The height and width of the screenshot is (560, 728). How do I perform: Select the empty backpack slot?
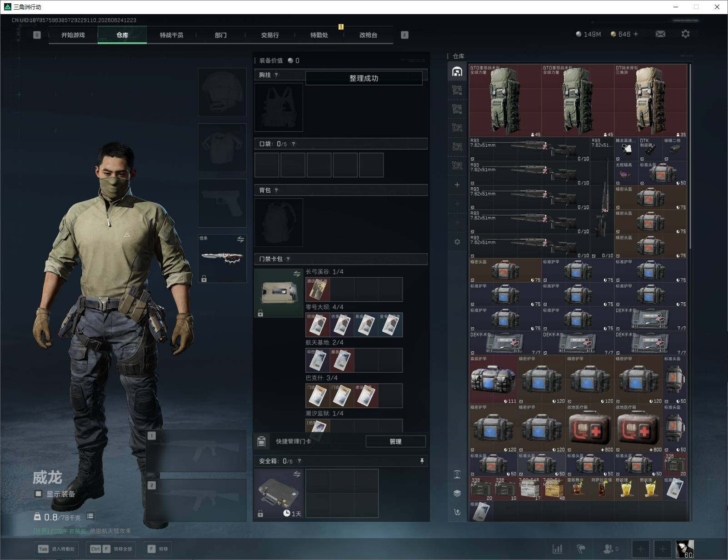click(x=279, y=223)
